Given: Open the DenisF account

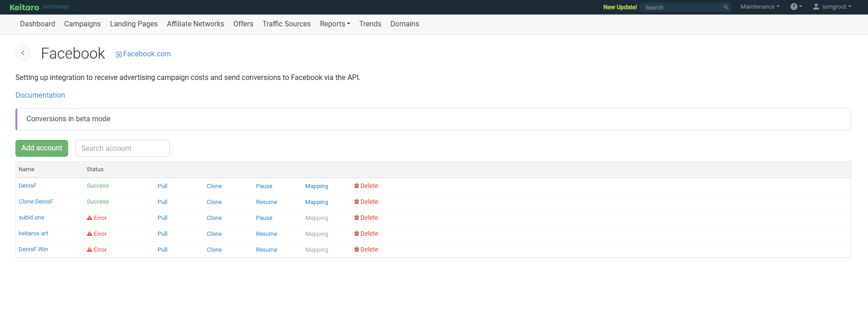Looking at the screenshot, I should click(x=27, y=186).
